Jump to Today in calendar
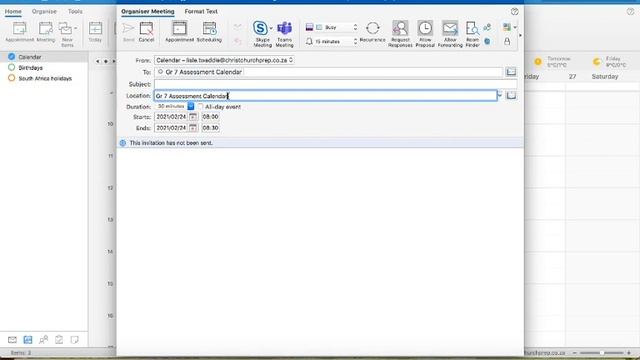Screen dimensions: 640x360 (x=95, y=32)
